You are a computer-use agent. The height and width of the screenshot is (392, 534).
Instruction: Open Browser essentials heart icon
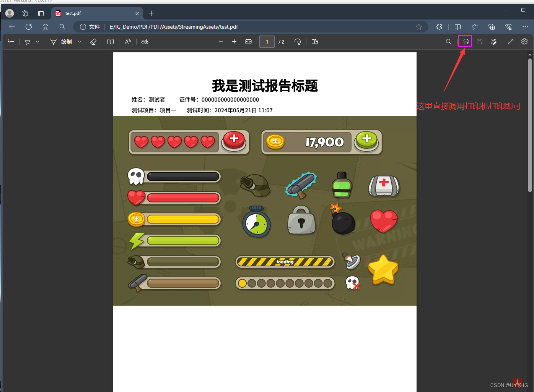tap(508, 27)
